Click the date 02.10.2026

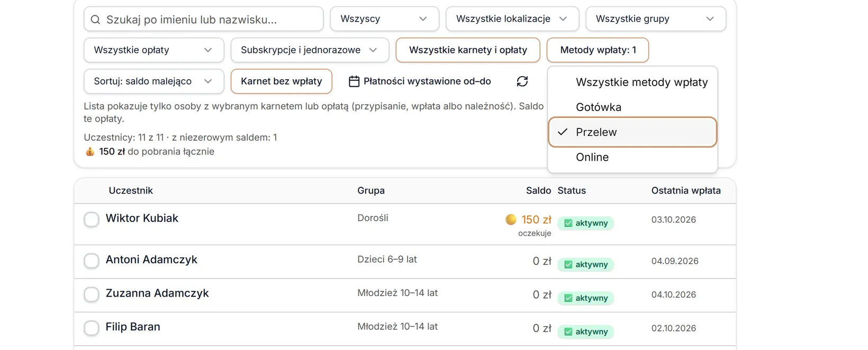tap(674, 328)
